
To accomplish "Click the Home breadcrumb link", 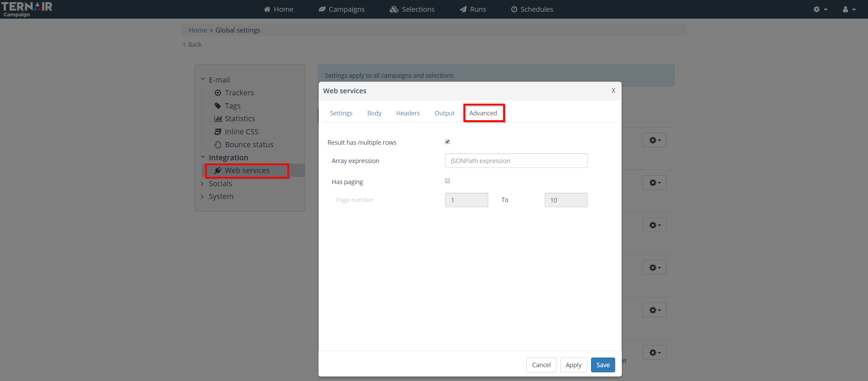I will pyautogui.click(x=198, y=30).
